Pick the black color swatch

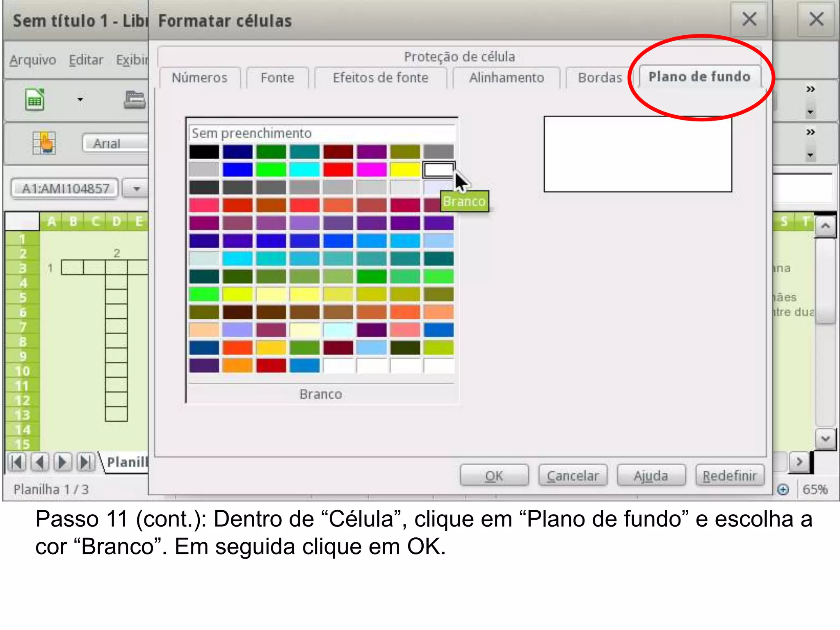pos(204,152)
